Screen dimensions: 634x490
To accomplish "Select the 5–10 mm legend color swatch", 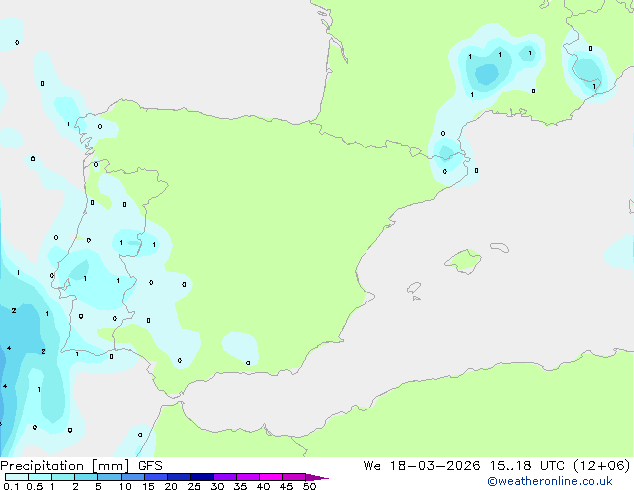I will point(109,477).
